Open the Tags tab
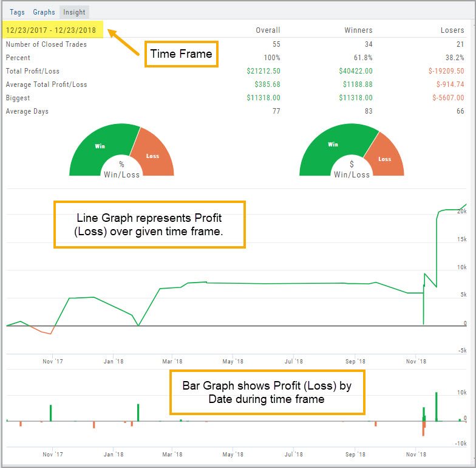 click(x=17, y=12)
